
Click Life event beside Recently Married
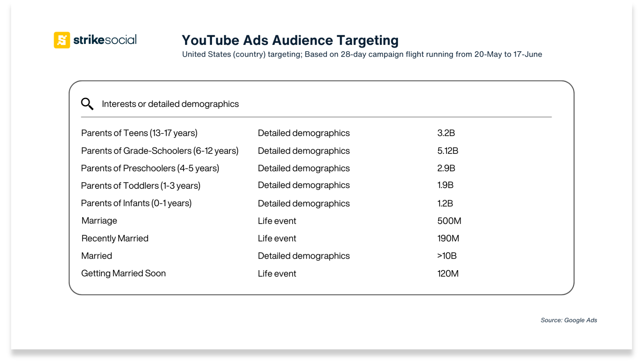coord(277,238)
